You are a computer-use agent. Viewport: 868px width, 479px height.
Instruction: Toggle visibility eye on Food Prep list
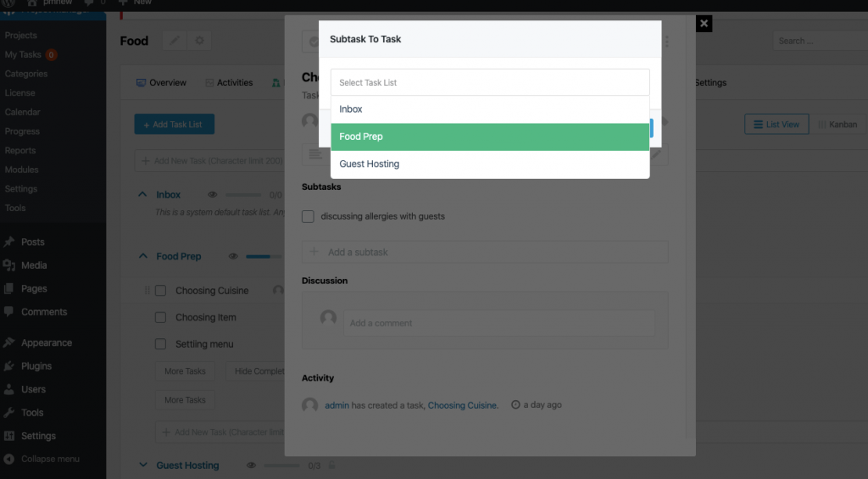click(233, 256)
